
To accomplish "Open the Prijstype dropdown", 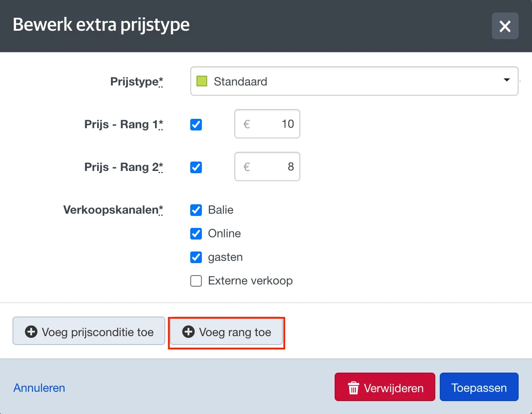I will point(354,81).
